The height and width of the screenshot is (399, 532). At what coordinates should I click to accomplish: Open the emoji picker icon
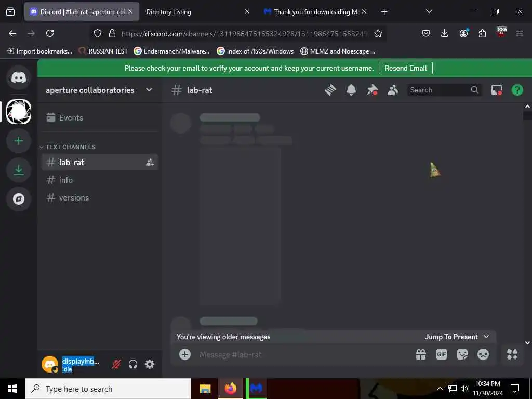click(x=483, y=354)
